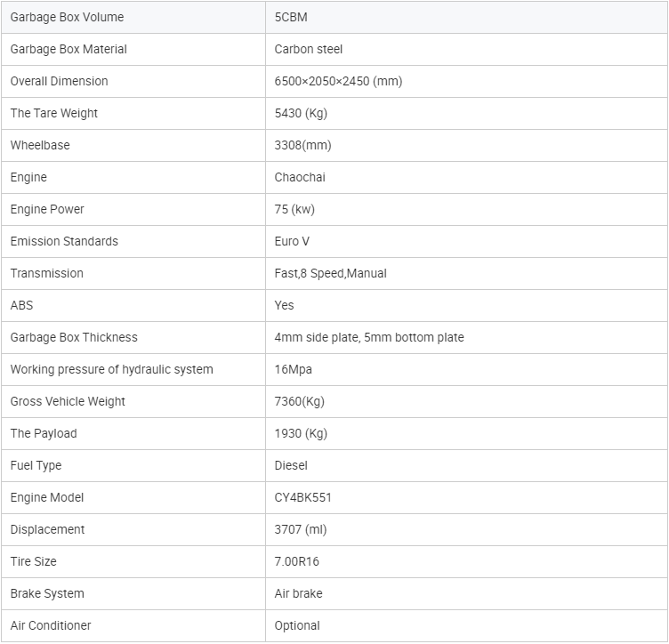
Task: Select the 5430 (Kg) tare weight value
Action: click(x=301, y=114)
